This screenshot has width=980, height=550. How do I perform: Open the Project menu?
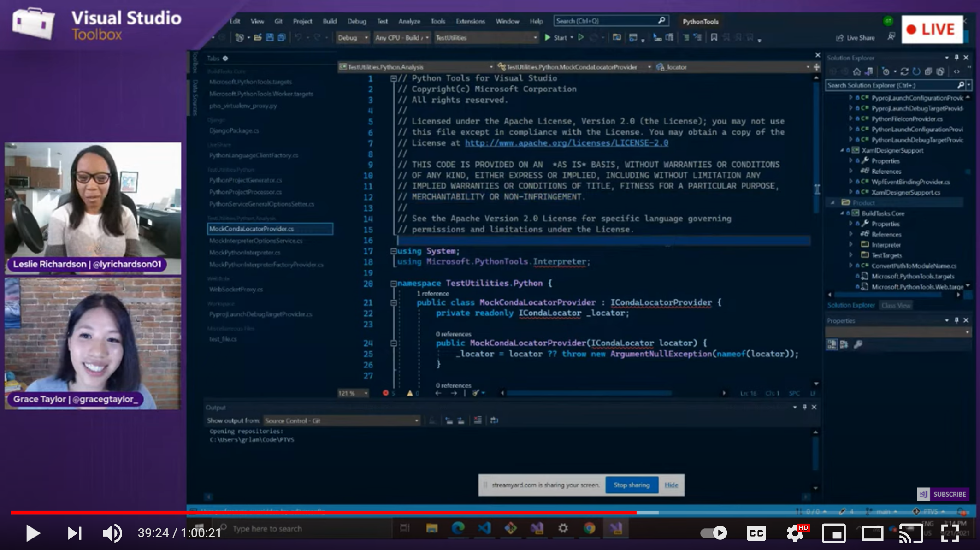coord(302,21)
